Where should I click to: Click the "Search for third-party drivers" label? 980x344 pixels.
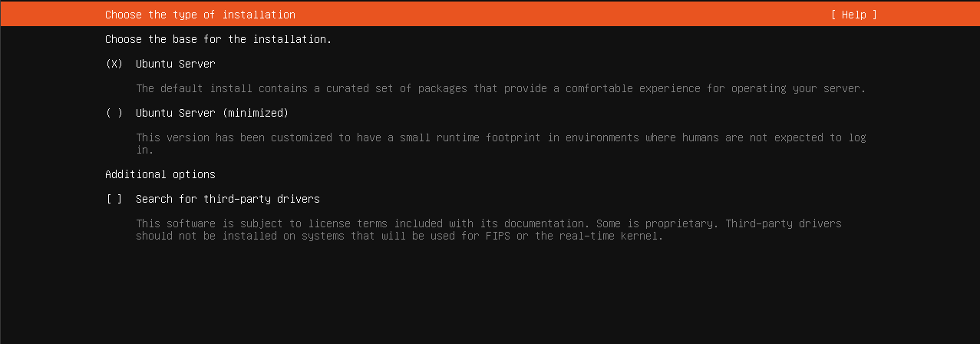click(227, 199)
